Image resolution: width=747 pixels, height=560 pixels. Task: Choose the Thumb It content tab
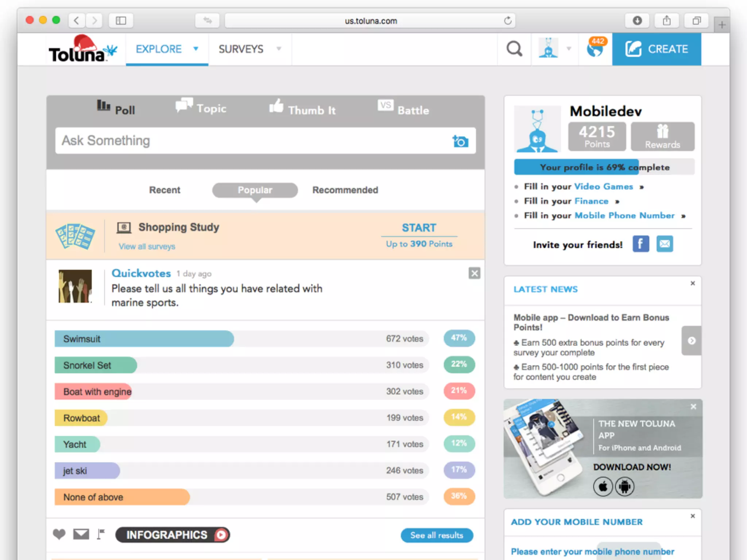point(302,109)
